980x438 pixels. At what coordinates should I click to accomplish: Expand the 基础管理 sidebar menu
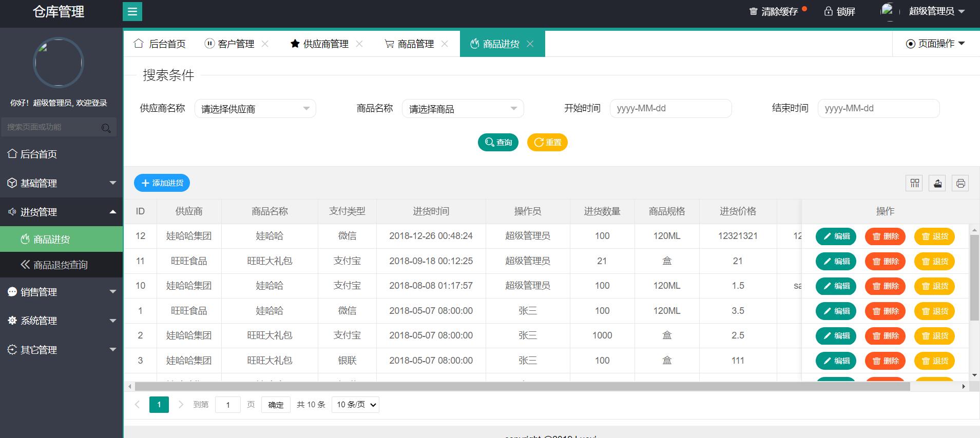[x=62, y=183]
